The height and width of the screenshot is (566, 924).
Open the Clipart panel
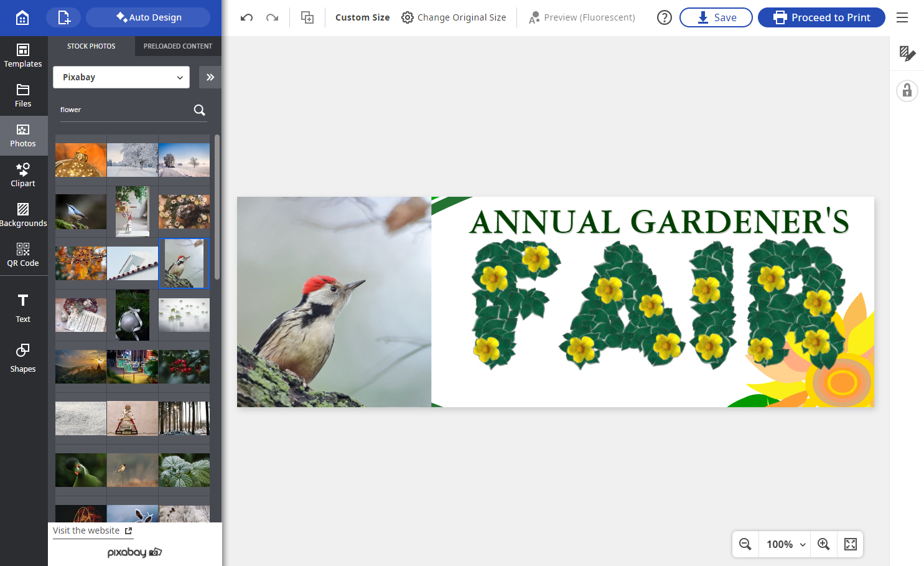[x=23, y=175]
